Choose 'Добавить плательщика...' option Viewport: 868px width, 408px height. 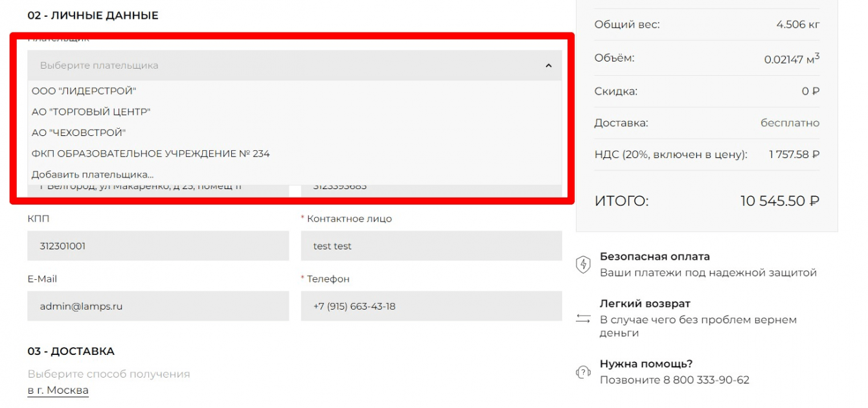(93, 174)
